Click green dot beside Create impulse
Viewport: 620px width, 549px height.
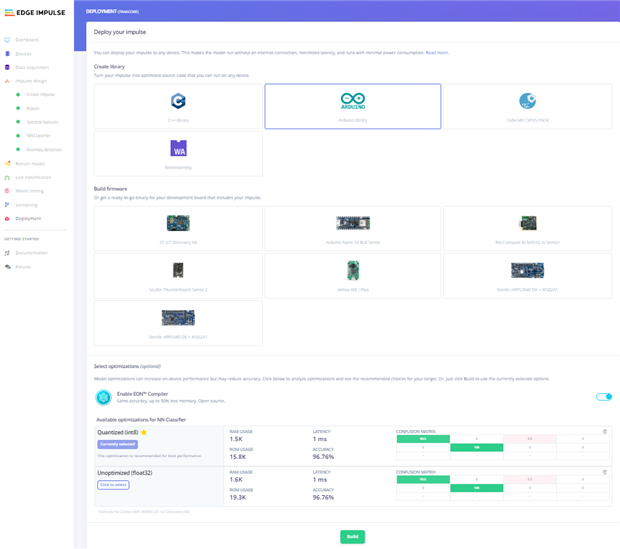tap(18, 95)
